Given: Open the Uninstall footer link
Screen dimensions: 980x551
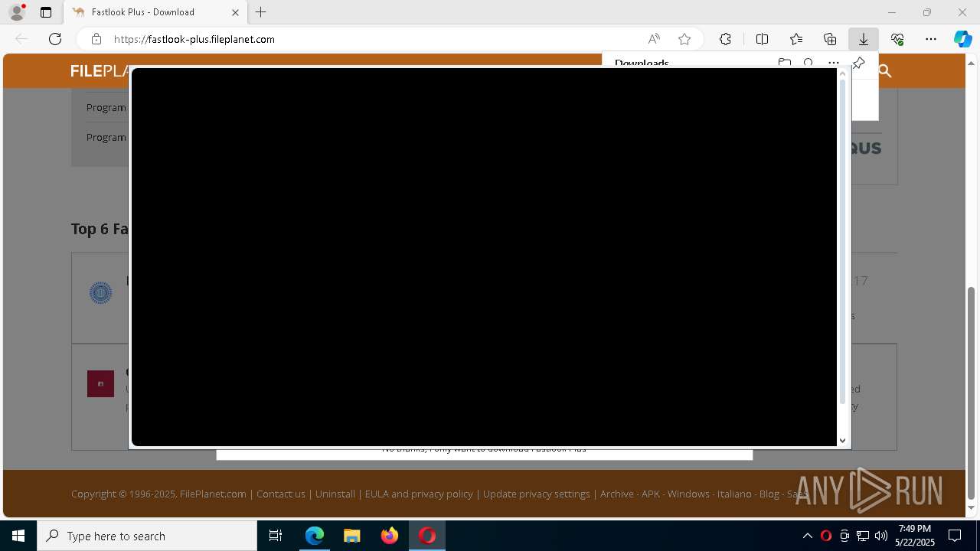Looking at the screenshot, I should [x=335, y=494].
